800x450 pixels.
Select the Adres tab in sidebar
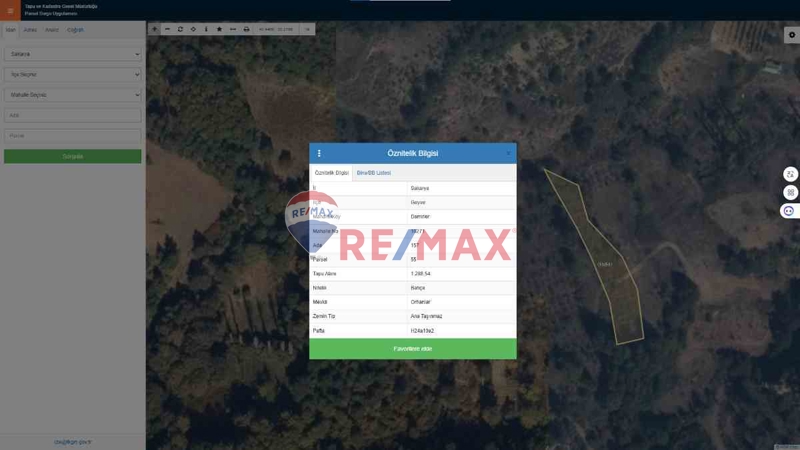click(30, 30)
